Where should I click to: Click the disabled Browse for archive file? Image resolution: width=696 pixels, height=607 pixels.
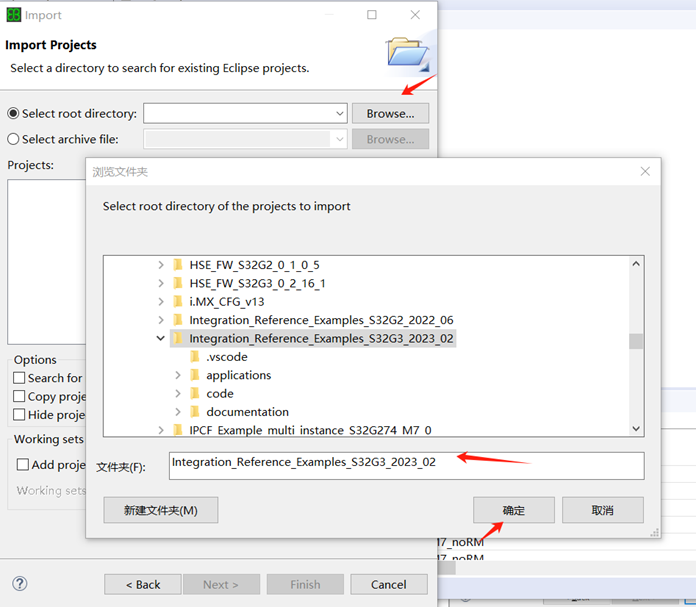391,139
